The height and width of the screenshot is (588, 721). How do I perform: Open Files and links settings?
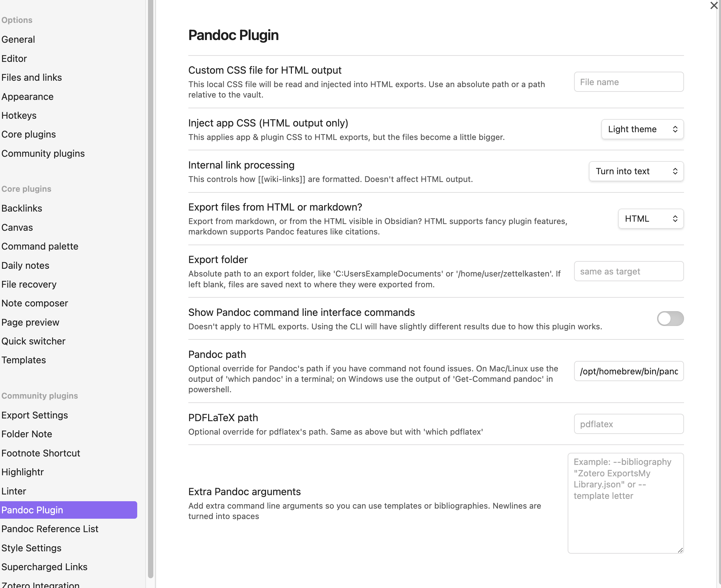click(x=32, y=78)
